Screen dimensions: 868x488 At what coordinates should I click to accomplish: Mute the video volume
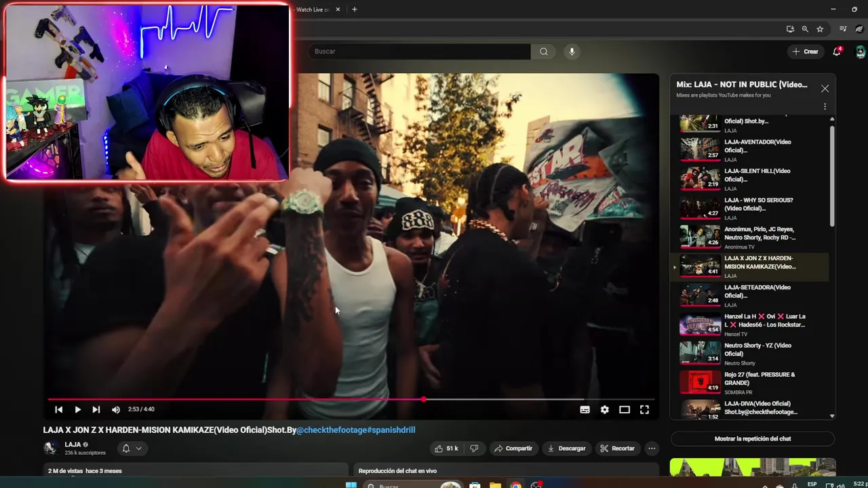pos(116,409)
